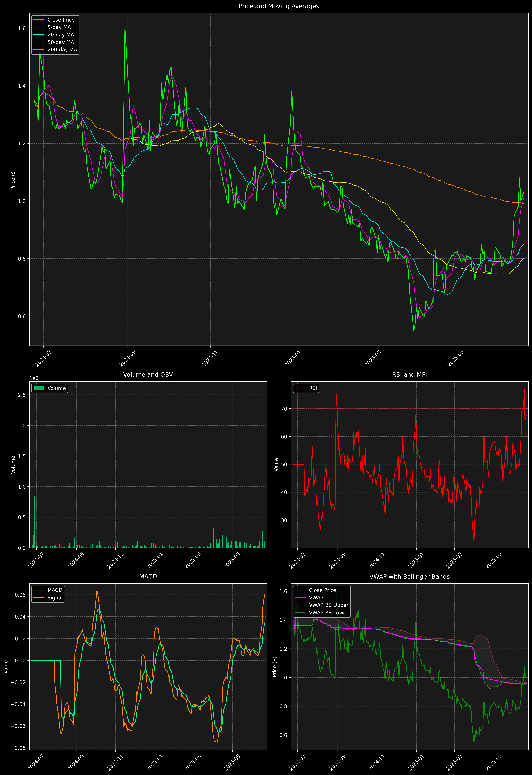Click the green swatch in the Volume legend

point(39,388)
